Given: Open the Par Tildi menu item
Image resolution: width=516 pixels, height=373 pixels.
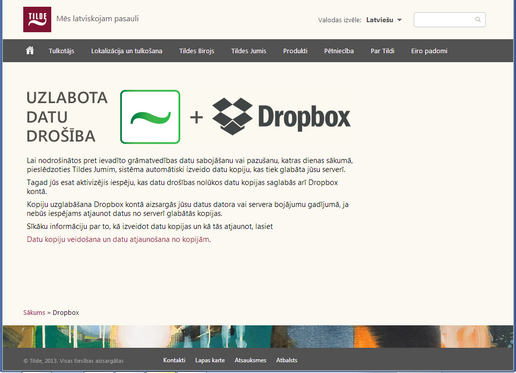Looking at the screenshot, I should click(x=382, y=51).
